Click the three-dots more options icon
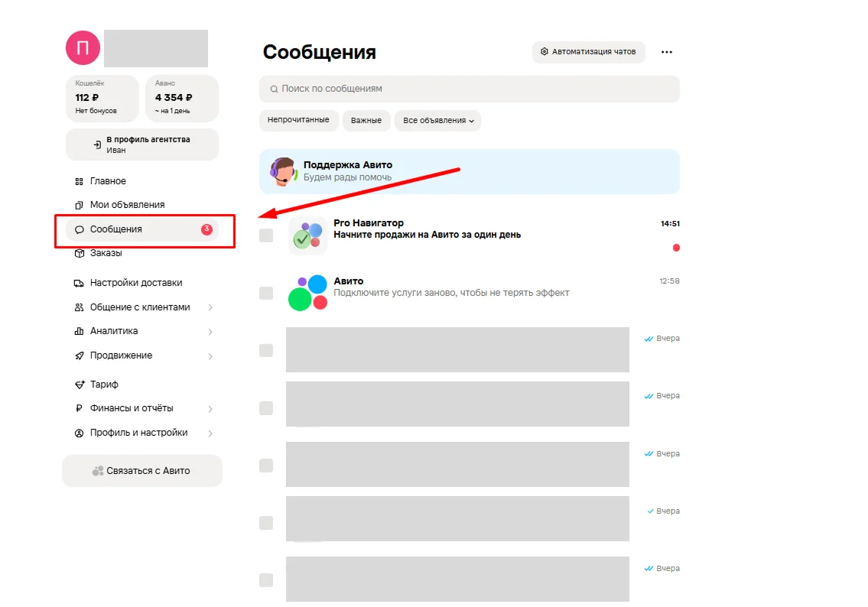868x607 pixels. click(667, 52)
